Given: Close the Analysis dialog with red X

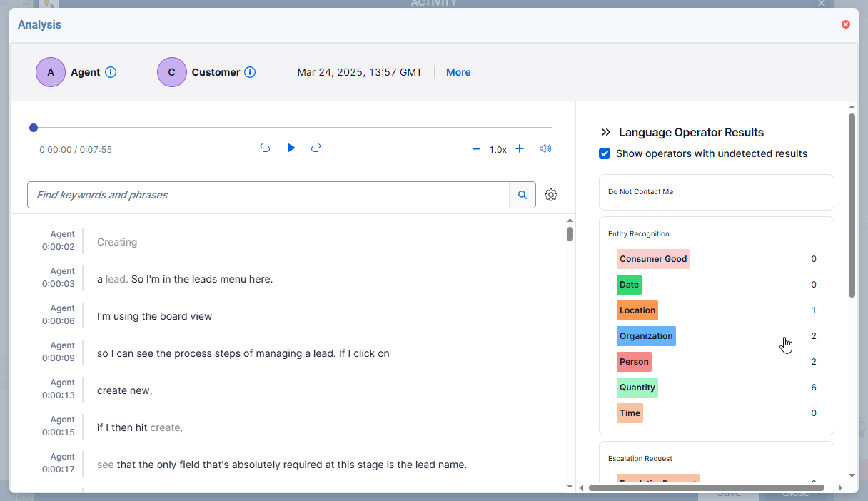Looking at the screenshot, I should coord(846,24).
